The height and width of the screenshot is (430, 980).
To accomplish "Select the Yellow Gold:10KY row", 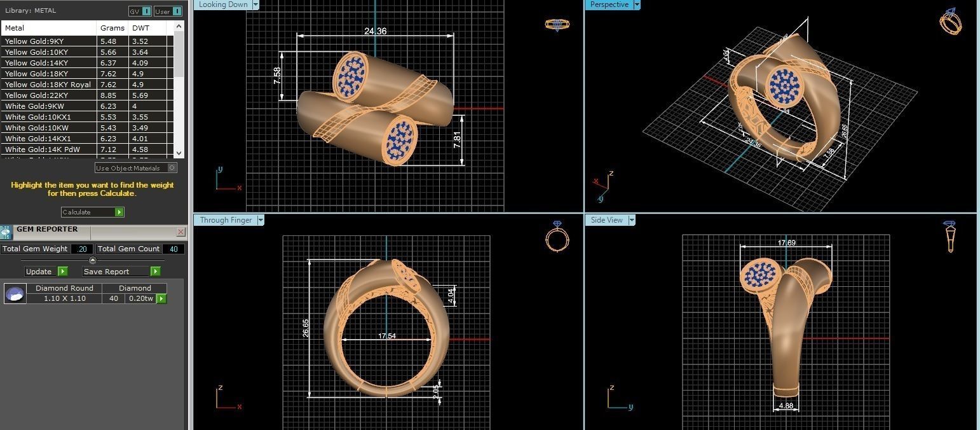I will click(x=87, y=52).
